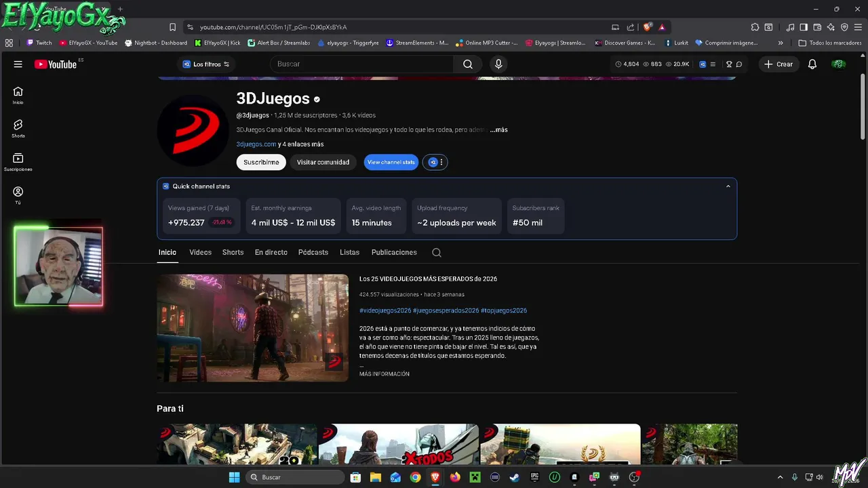The image size is (868, 488).
Task: Open the Brave Leo AI sparkle icon
Action: coord(831,27)
